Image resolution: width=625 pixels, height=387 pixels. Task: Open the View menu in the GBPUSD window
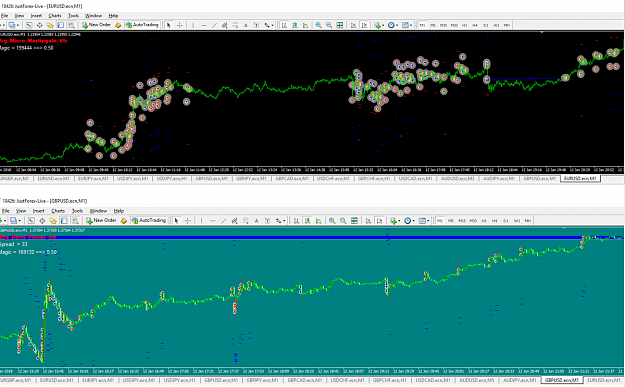(x=21, y=211)
